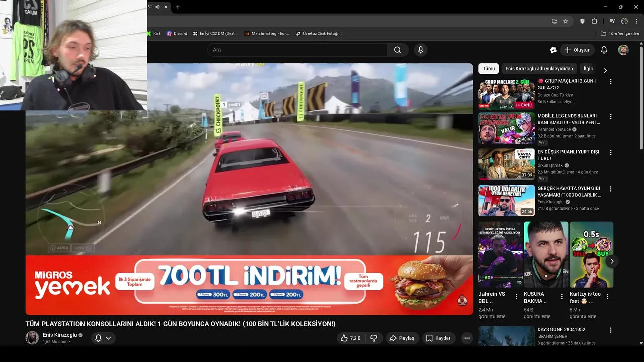The height and width of the screenshot is (362, 644).
Task: Click the YouTube search magnifier button
Action: click(x=397, y=50)
